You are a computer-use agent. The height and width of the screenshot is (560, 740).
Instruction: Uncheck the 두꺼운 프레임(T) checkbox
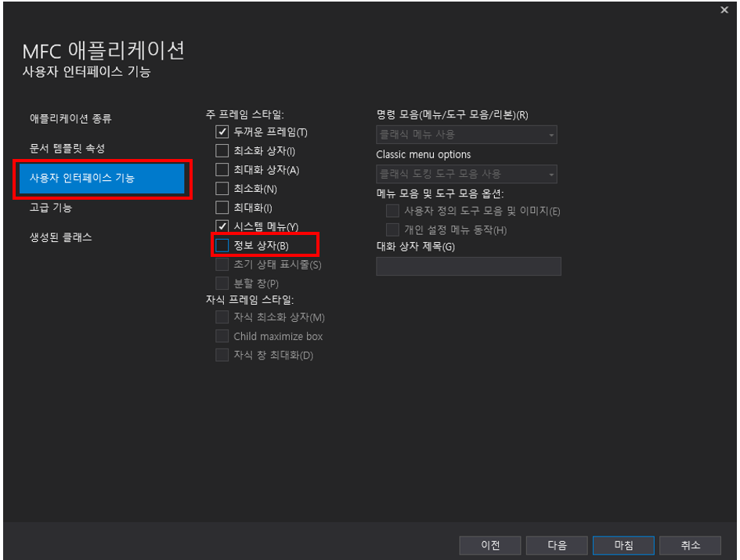coord(222,132)
